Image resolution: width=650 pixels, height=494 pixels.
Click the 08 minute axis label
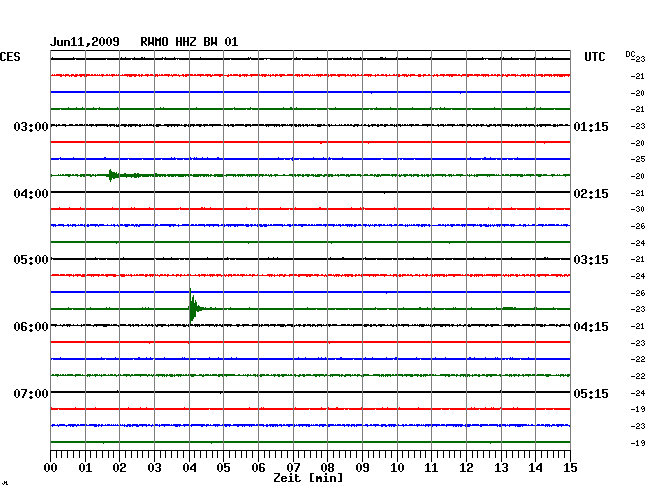pyautogui.click(x=327, y=467)
